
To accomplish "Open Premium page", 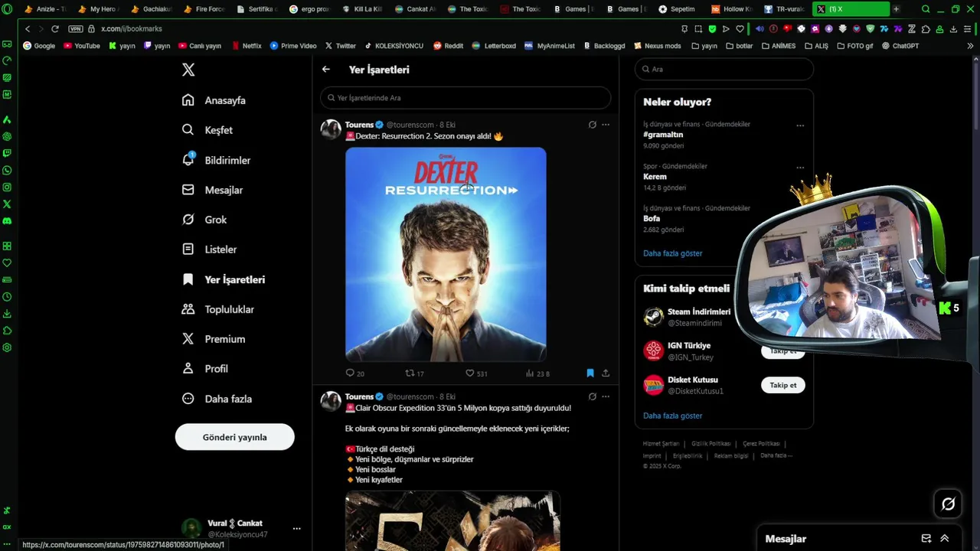I will pos(213,339).
